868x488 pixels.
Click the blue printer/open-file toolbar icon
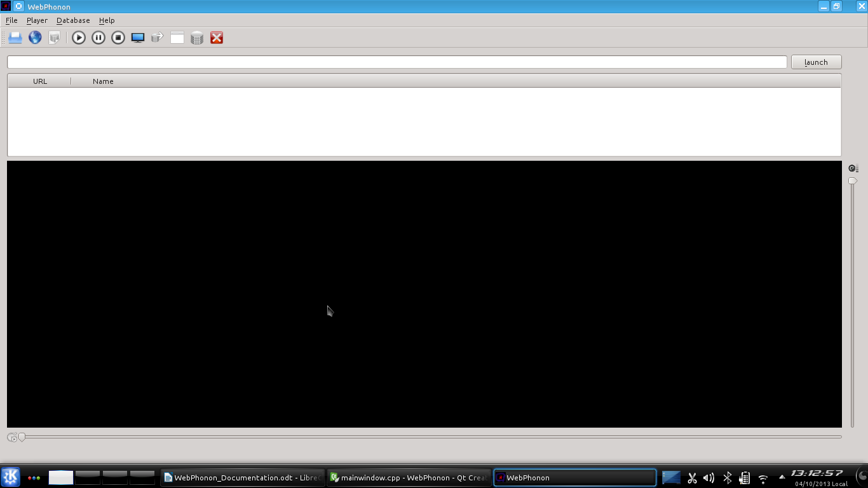15,38
